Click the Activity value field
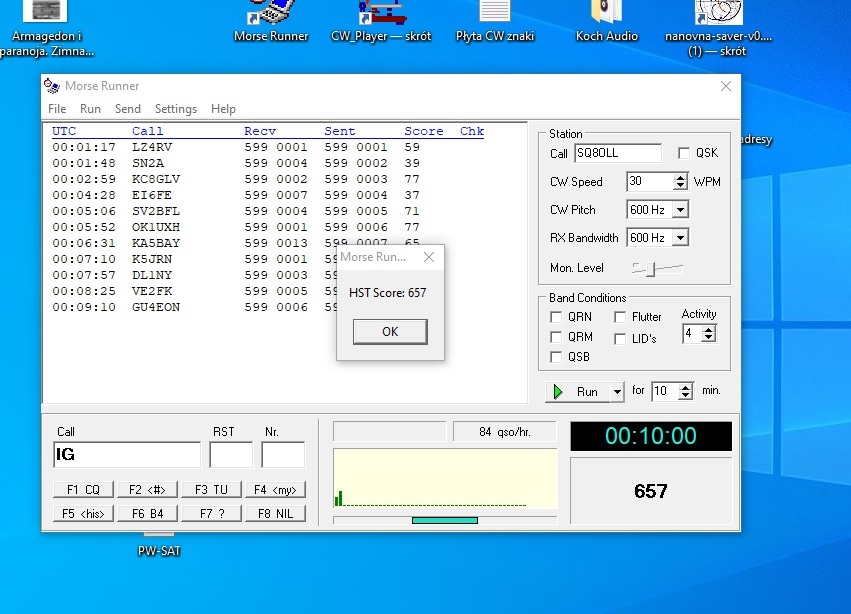This screenshot has width=851, height=614. coord(693,333)
